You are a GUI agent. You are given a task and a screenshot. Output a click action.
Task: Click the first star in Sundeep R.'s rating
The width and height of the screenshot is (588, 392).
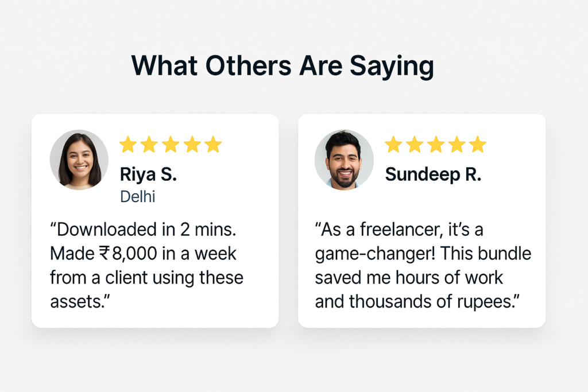[393, 145]
